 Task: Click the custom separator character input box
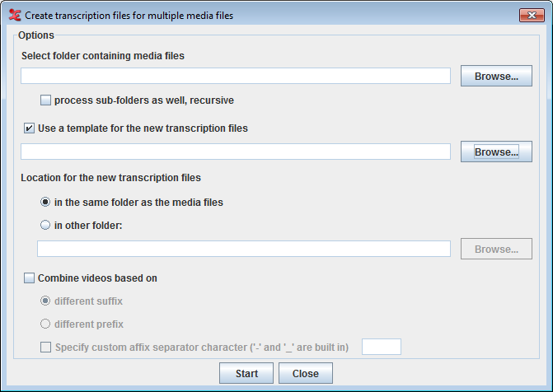tap(382, 347)
